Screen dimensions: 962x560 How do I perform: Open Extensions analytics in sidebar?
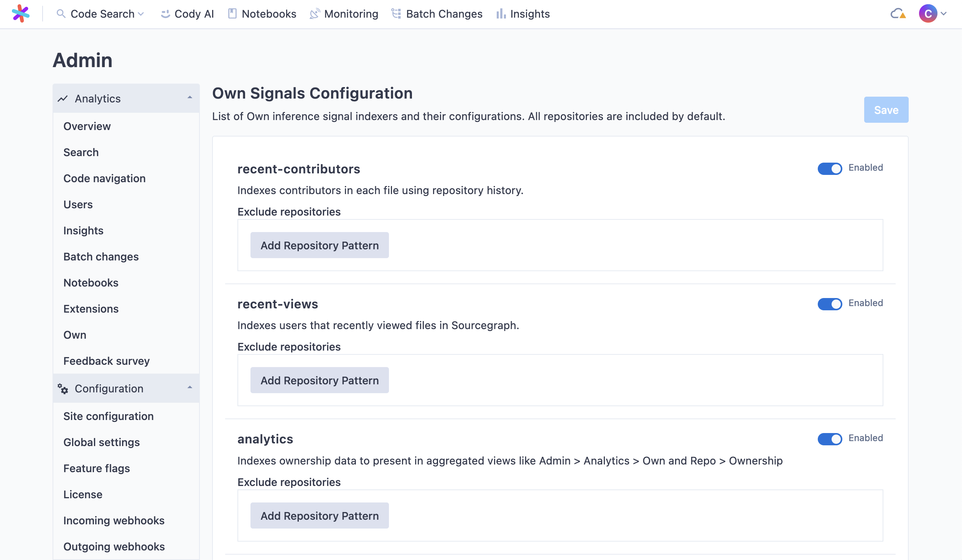[x=126, y=309]
